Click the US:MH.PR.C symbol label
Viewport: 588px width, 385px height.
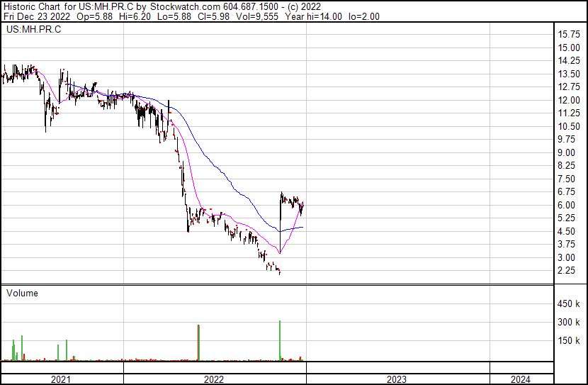(33, 30)
